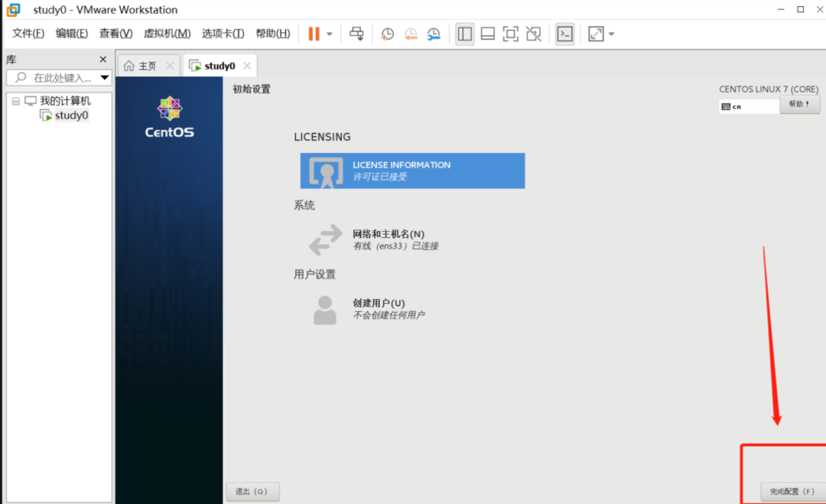Open LICENSE INFORMATION settings
The image size is (826, 504).
[x=412, y=171]
